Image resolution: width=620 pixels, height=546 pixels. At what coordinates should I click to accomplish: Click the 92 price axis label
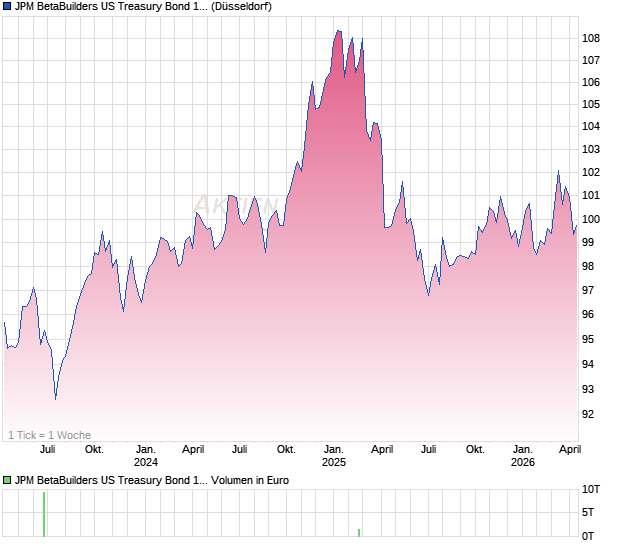(x=590, y=414)
